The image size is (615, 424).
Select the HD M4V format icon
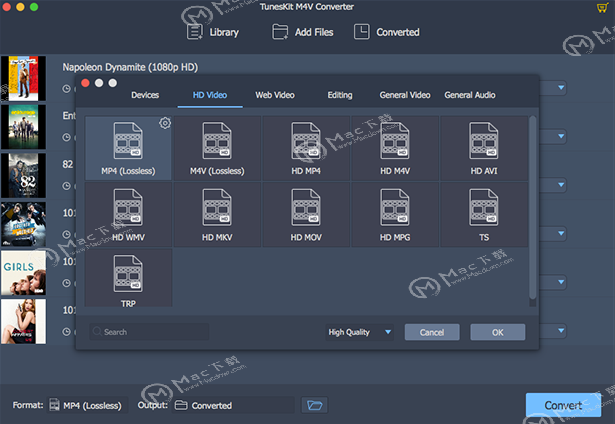point(395,140)
